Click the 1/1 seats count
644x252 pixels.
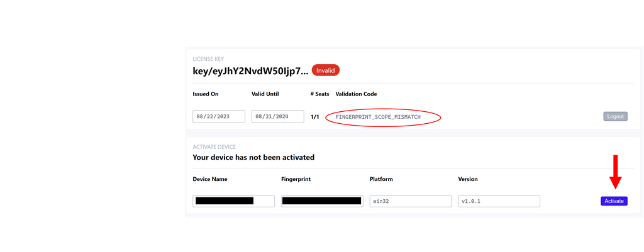click(314, 117)
